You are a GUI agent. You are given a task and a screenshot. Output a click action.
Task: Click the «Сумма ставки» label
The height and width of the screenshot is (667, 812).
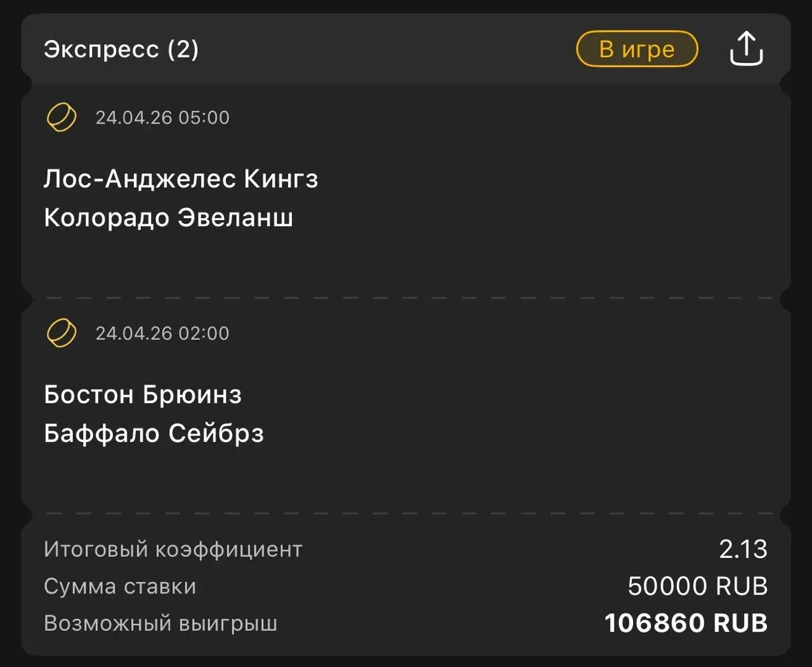[120, 586]
